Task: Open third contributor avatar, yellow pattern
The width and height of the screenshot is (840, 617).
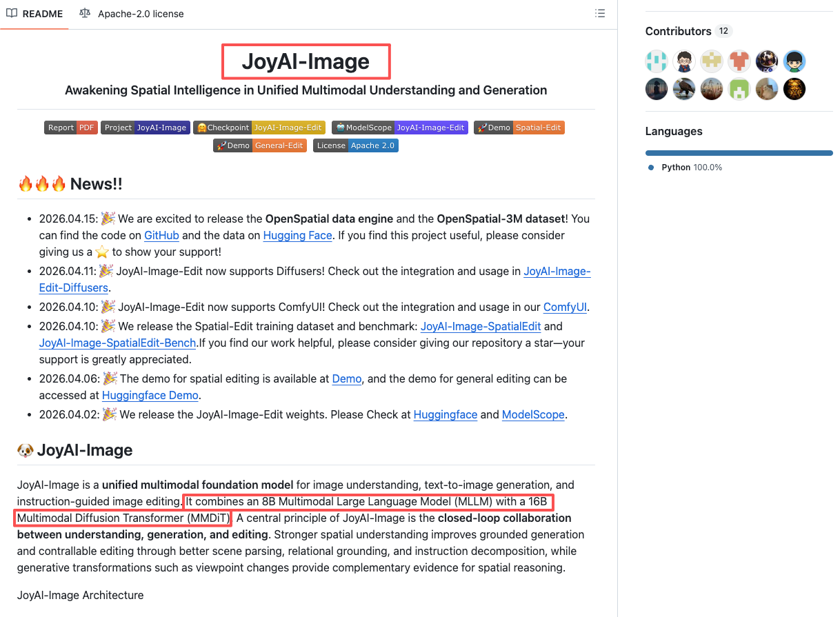Action: [712, 61]
